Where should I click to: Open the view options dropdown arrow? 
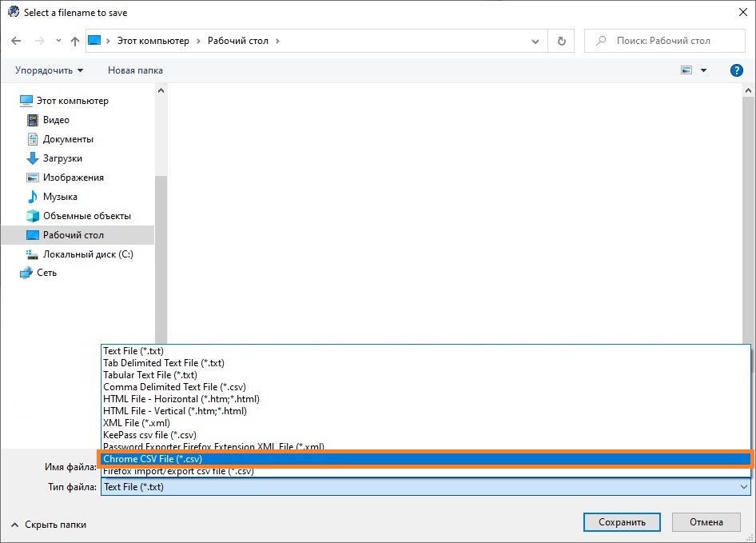coord(704,70)
